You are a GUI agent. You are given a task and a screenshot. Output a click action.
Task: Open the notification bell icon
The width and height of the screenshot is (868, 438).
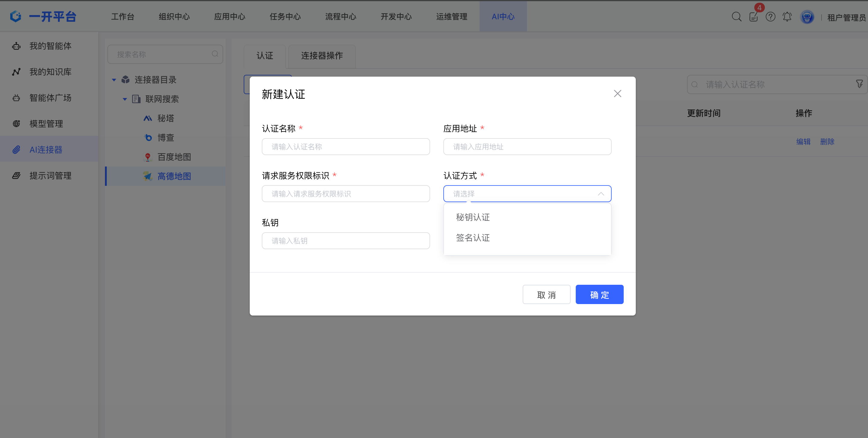[x=787, y=17]
